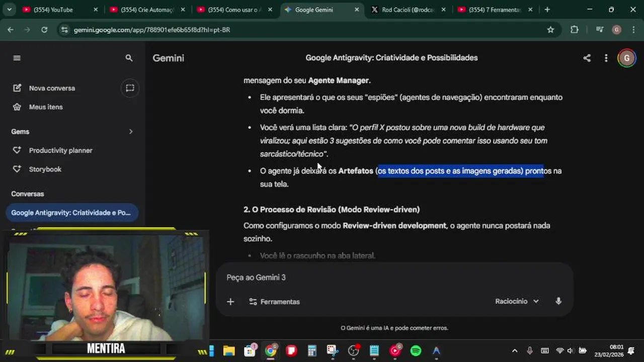Open the Google account avatar in Gemini
Screen dimensions: 644x362
[626, 58]
